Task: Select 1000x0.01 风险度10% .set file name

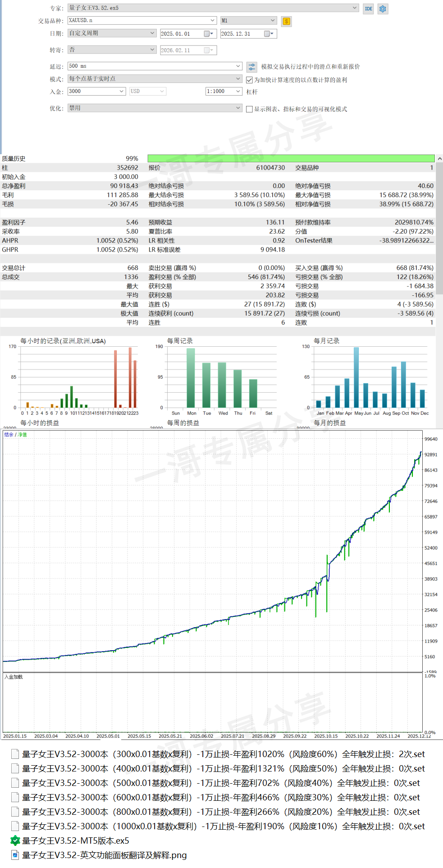Action: tap(224, 826)
